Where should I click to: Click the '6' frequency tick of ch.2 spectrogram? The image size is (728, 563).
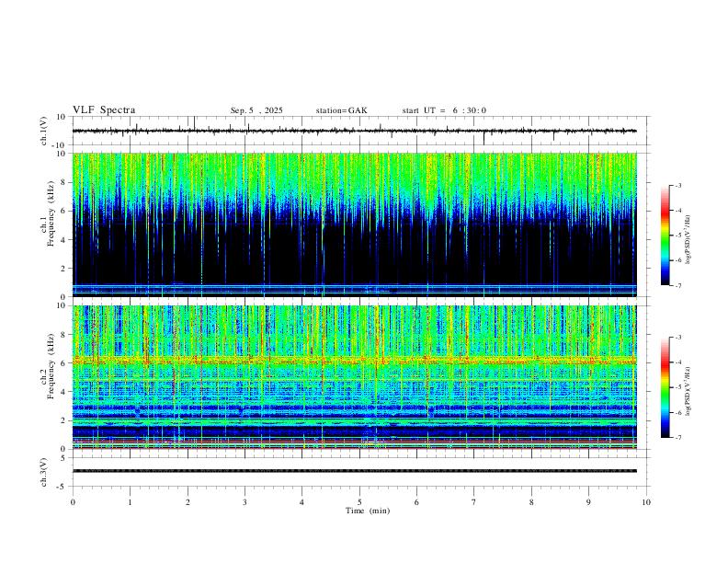63,363
